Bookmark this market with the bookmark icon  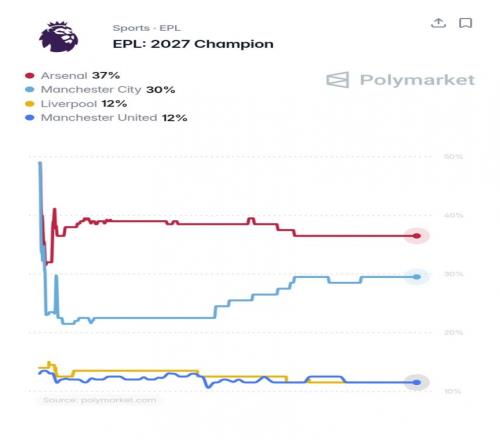pos(465,23)
